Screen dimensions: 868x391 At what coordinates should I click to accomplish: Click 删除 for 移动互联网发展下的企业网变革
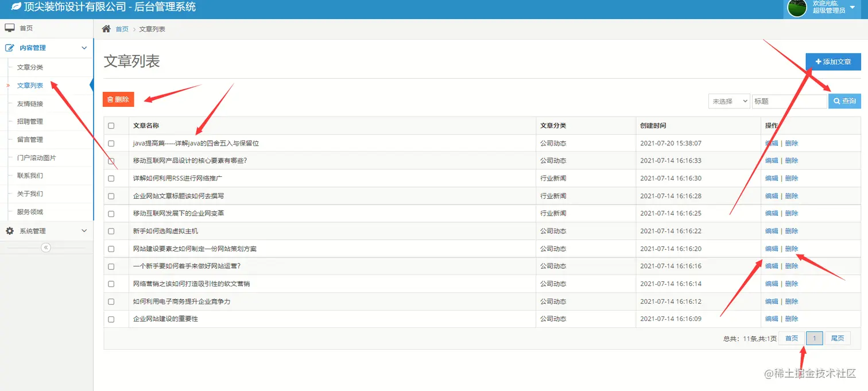[792, 214]
